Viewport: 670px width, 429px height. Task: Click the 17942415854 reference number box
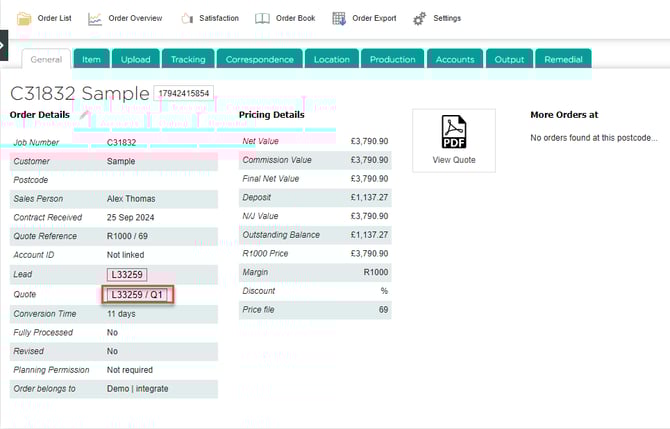coord(184,94)
